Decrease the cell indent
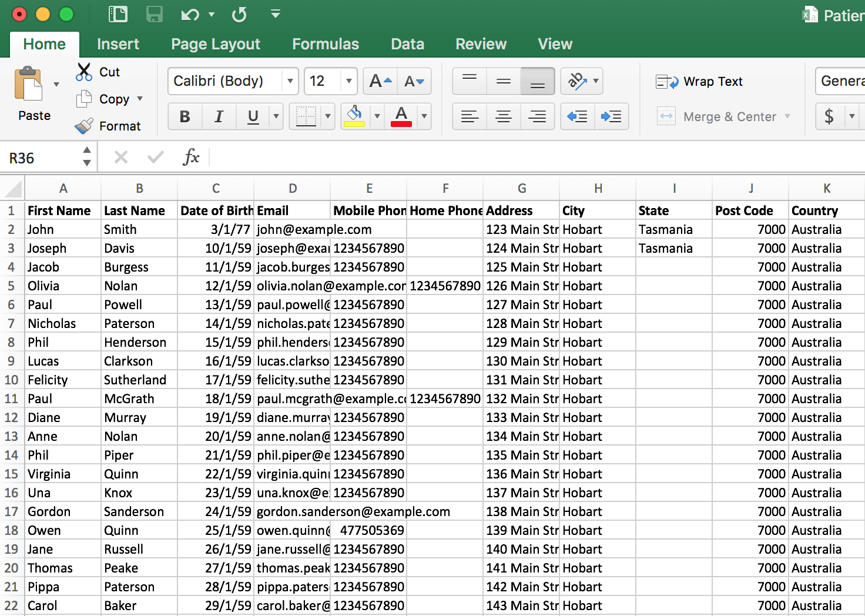This screenshot has width=865, height=616. [578, 116]
